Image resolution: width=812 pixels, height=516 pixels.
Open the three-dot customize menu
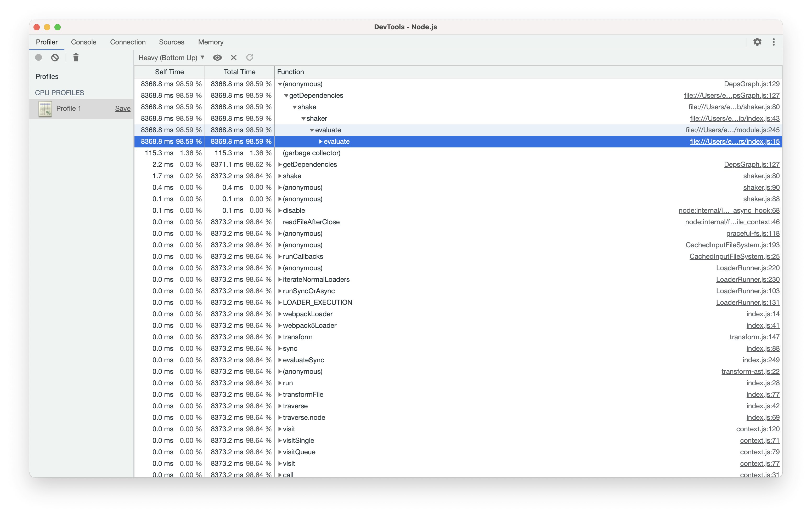pyautogui.click(x=774, y=42)
